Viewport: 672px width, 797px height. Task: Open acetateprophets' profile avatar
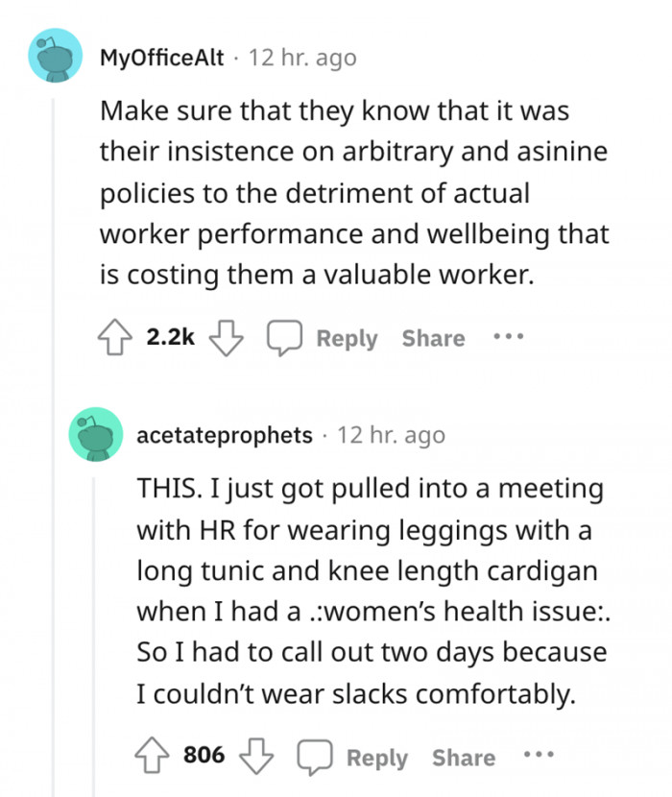[95, 436]
